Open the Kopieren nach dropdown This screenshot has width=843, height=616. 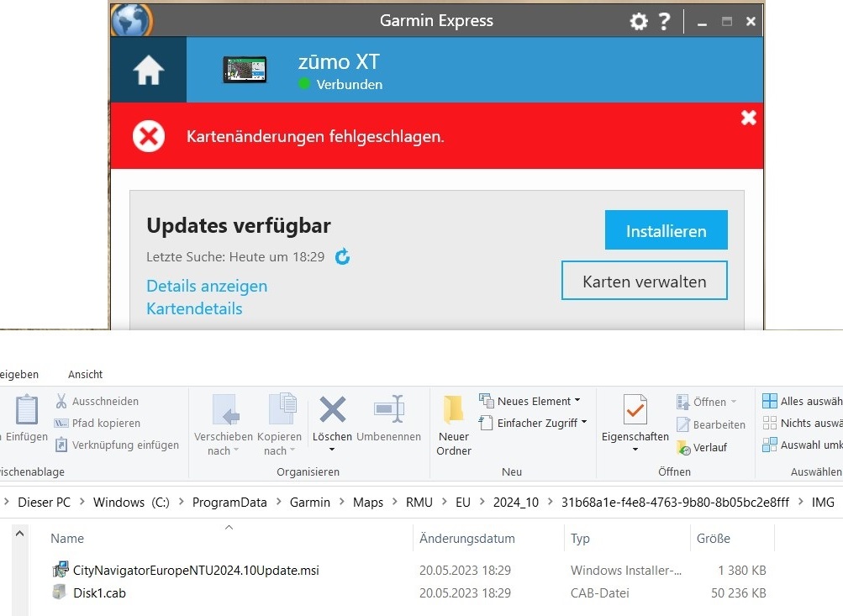(279, 425)
